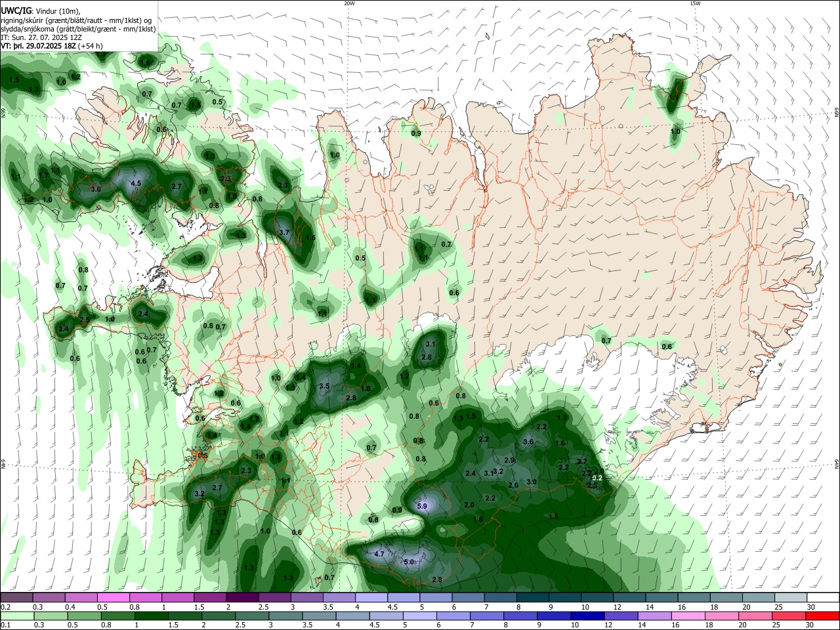Click the 3.5 map value in the blue-gray patch
Viewport: 840px width, 630px height.
tap(324, 387)
